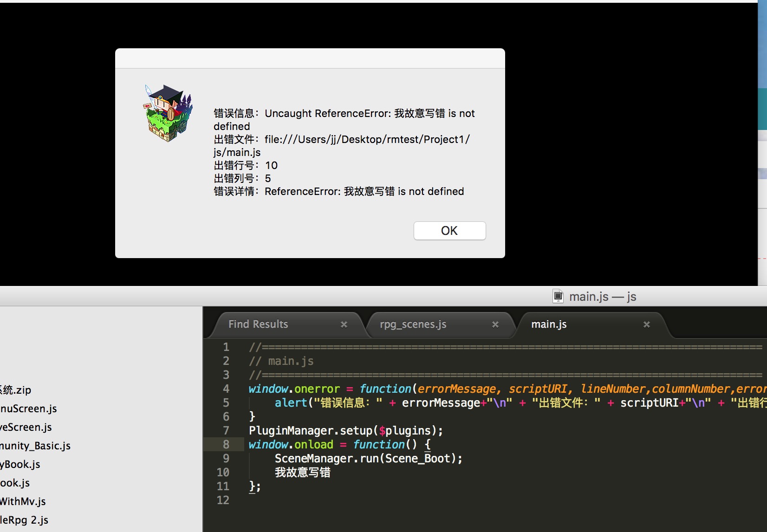Viewport: 767px width, 532px height.
Task: Switch to the Find Results tab
Action: click(x=258, y=324)
